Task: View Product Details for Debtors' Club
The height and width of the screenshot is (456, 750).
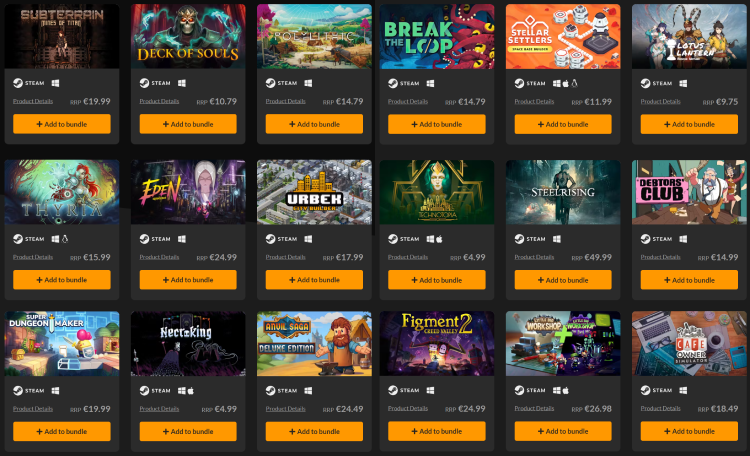Action: (x=661, y=257)
